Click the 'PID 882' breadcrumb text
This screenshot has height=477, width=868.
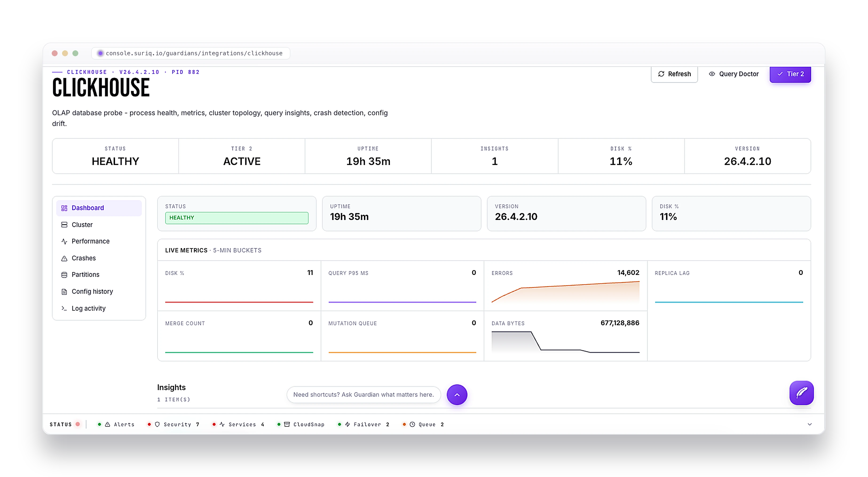coord(185,72)
